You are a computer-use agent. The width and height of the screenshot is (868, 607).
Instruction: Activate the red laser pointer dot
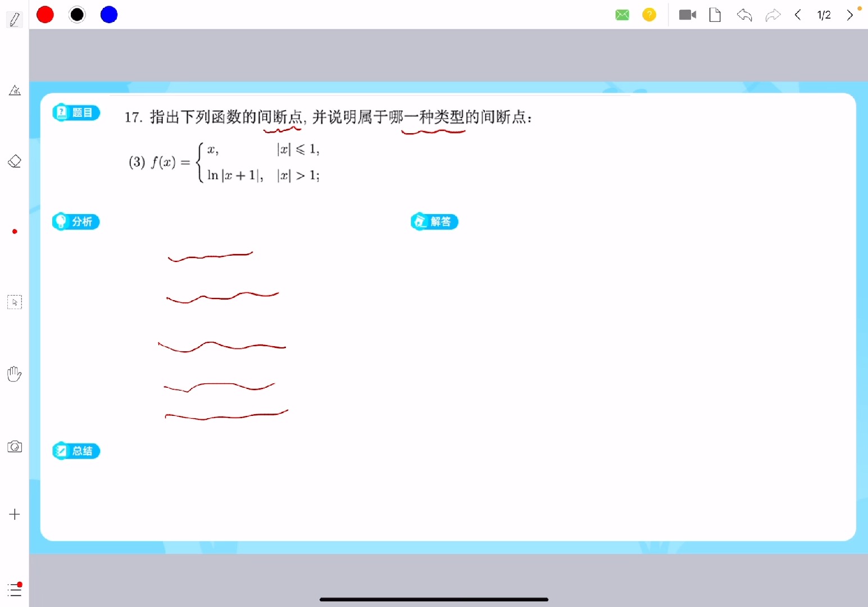15,232
